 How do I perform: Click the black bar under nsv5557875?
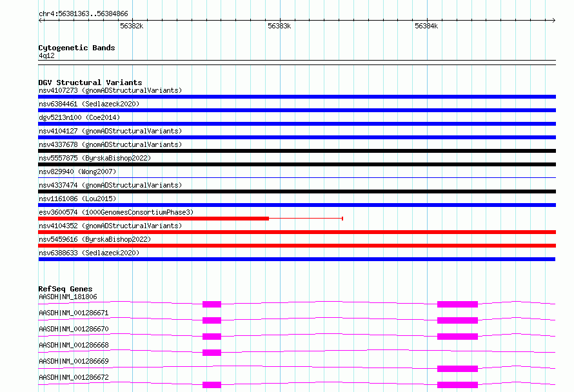pos(297,164)
